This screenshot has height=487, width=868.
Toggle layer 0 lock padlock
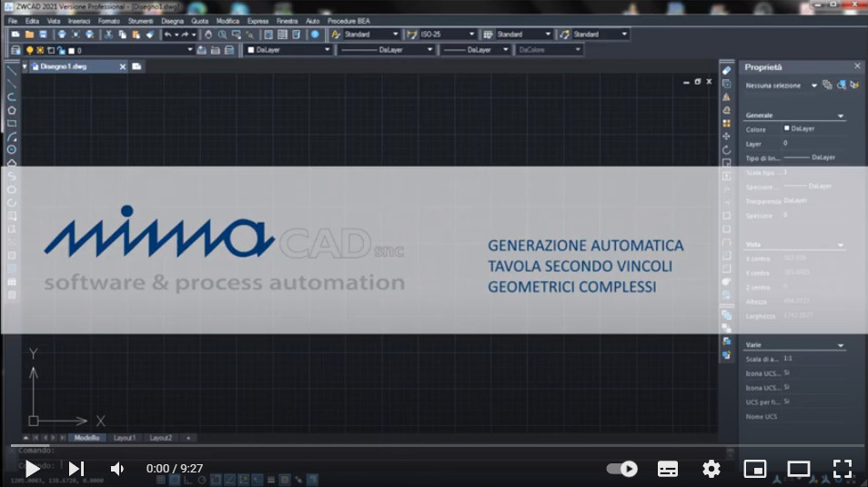pyautogui.click(x=61, y=50)
